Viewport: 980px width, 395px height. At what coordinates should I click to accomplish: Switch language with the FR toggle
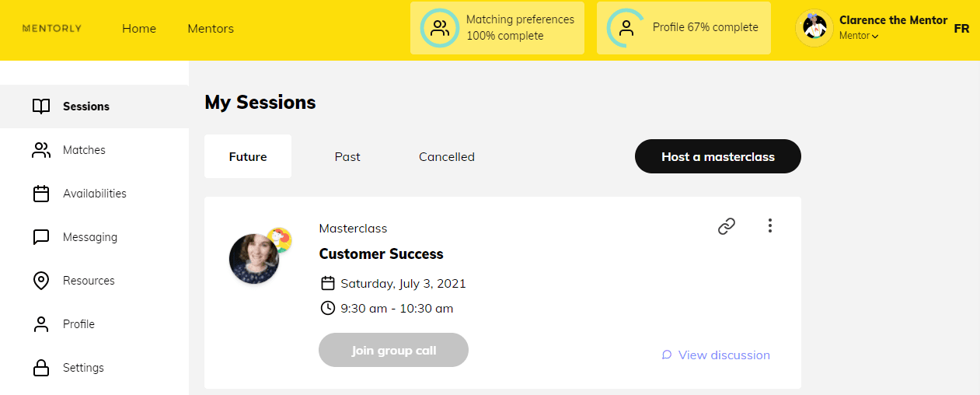point(961,28)
